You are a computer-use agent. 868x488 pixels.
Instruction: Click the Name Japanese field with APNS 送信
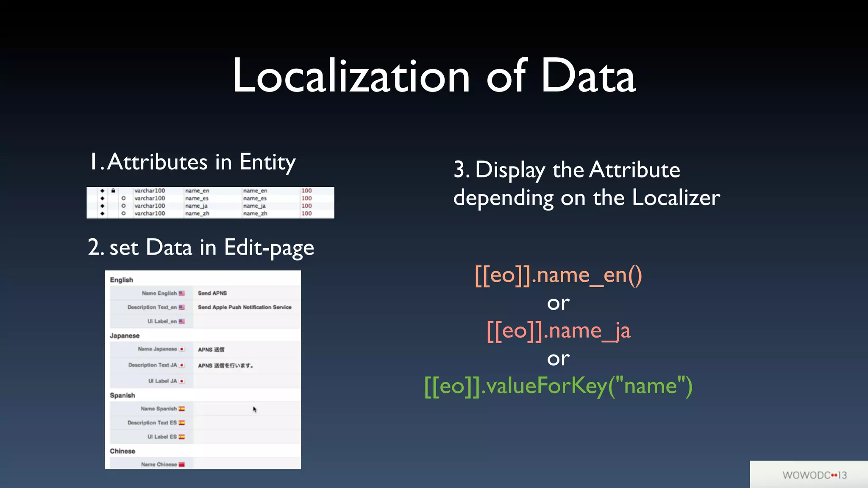247,349
